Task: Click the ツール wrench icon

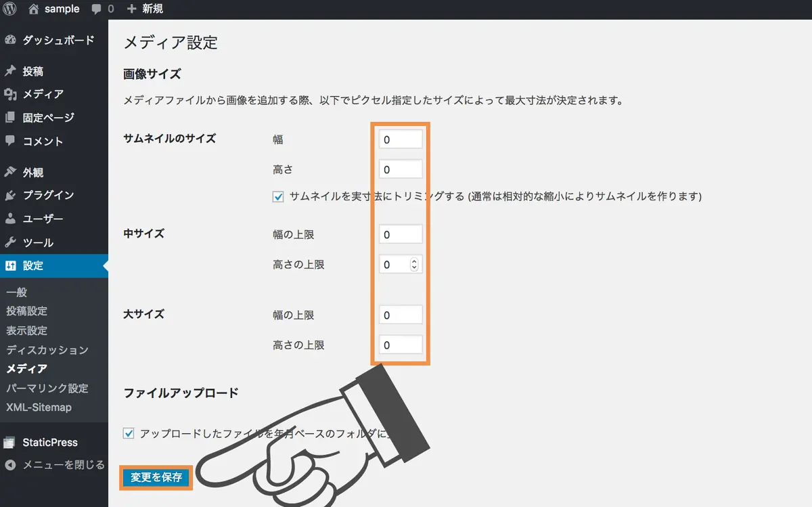Action: click(x=9, y=242)
